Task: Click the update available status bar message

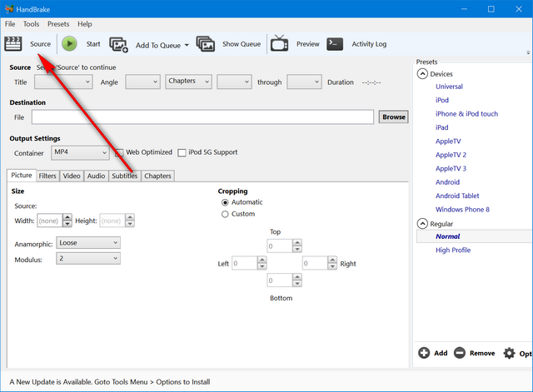Action: (110, 382)
